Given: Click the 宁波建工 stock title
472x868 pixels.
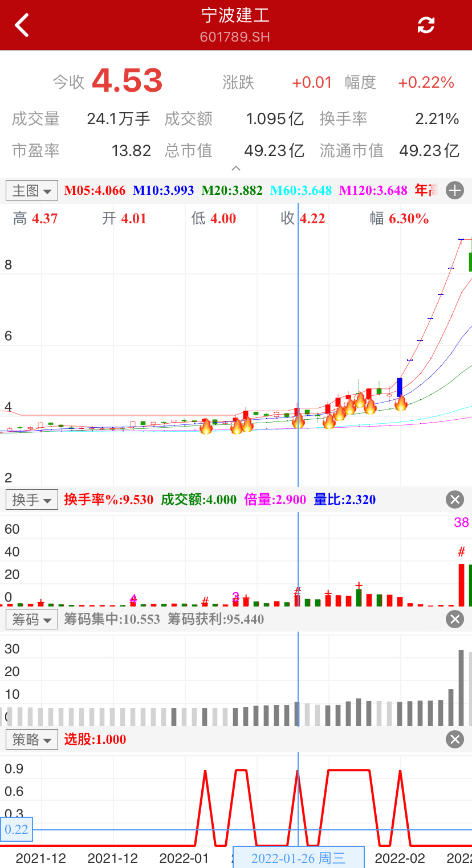Looking at the screenshot, I should click(x=235, y=15).
